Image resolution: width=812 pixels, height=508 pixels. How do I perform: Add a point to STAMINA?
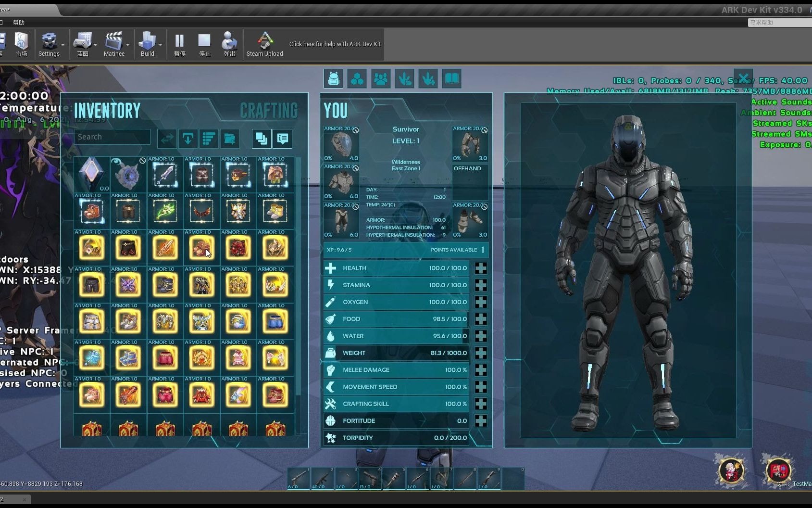481,285
